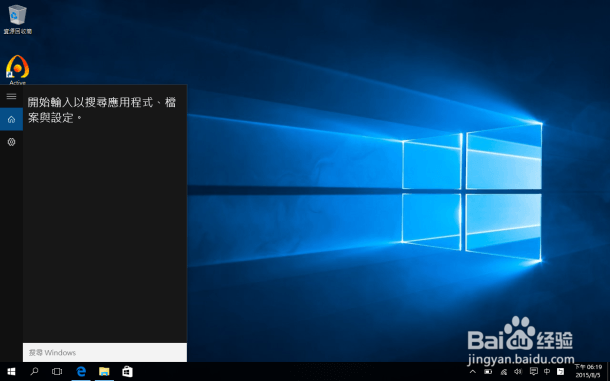Launch Microsoft Edge from taskbar
Viewport: 610px width, 381px height.
coord(81,372)
